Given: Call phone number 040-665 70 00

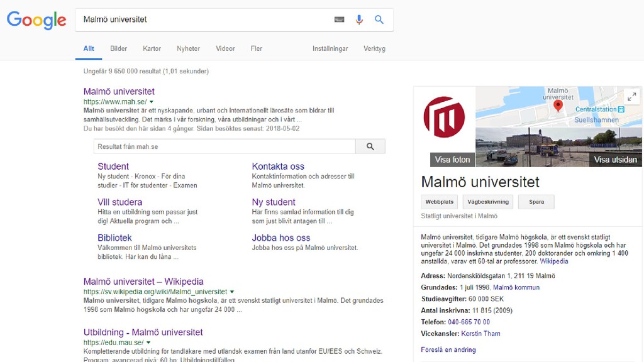Looking at the screenshot, I should 469,322.
